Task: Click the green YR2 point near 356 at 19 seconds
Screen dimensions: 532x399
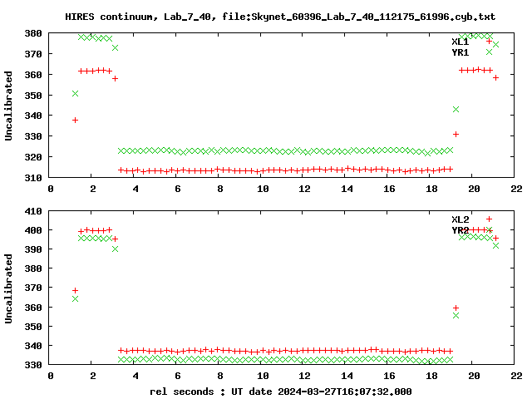Action: (456, 316)
